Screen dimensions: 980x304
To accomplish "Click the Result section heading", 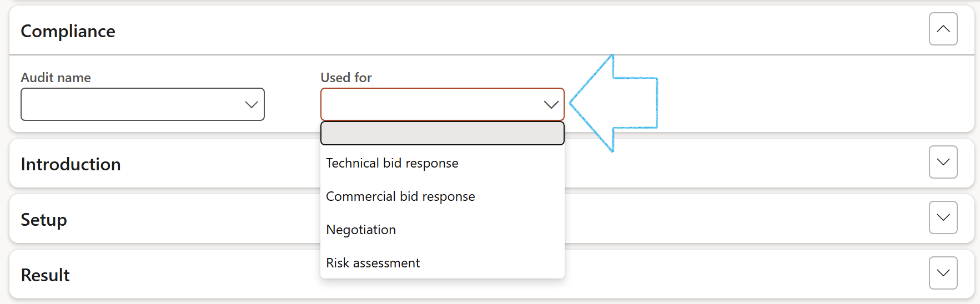I will [45, 275].
